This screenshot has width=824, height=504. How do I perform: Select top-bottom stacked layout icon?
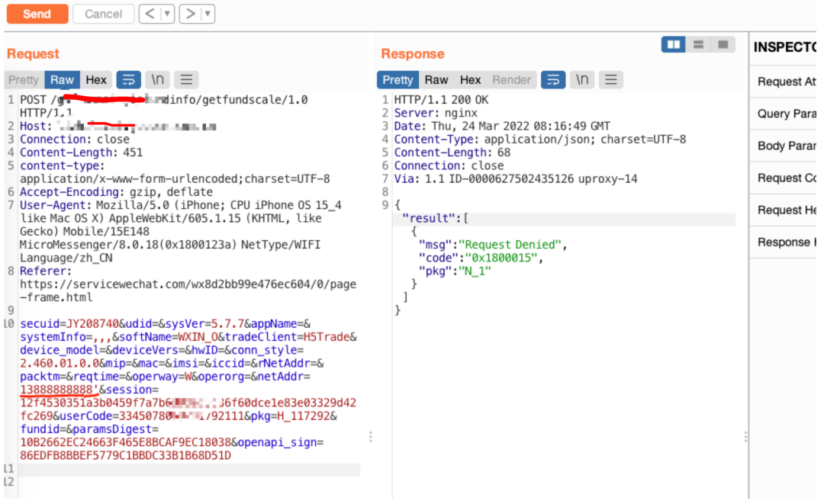698,45
